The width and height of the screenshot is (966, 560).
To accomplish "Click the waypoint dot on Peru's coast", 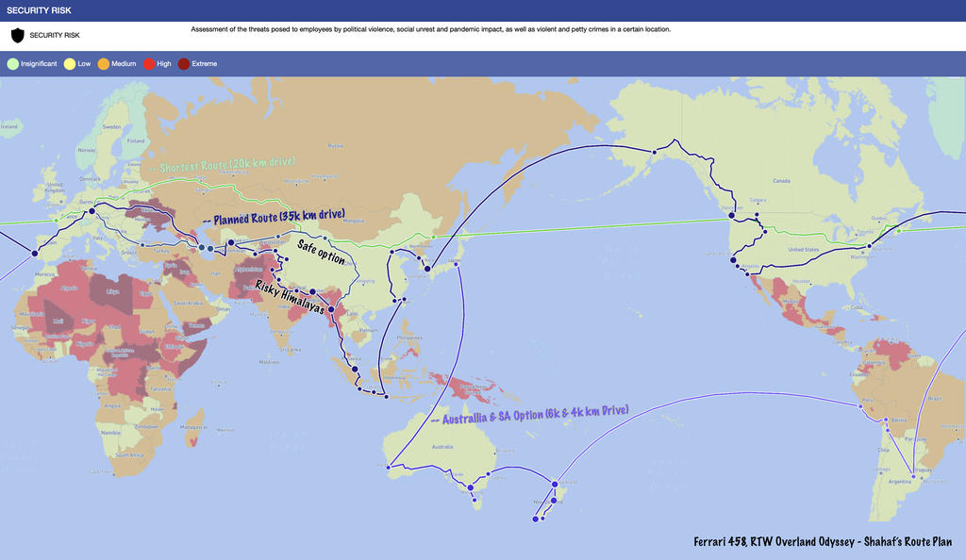I will [859, 405].
